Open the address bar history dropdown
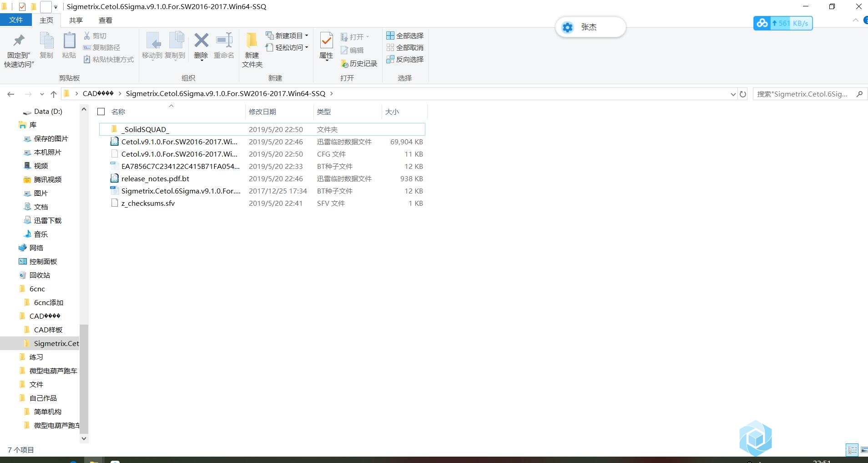This screenshot has width=868, height=463. click(x=733, y=94)
